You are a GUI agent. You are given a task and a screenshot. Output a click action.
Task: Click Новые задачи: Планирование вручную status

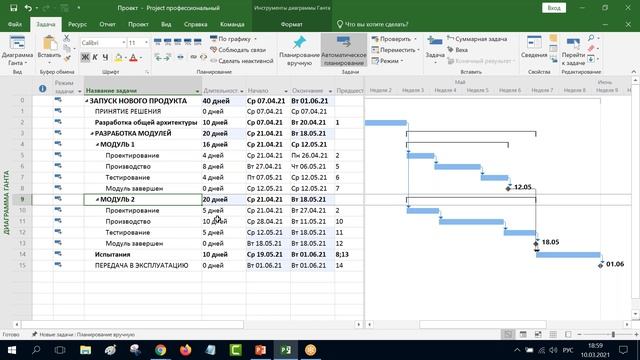pyautogui.click(x=83, y=334)
